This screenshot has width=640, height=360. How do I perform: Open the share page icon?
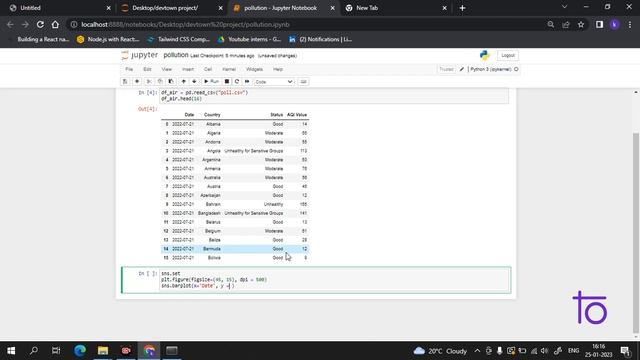point(566,24)
